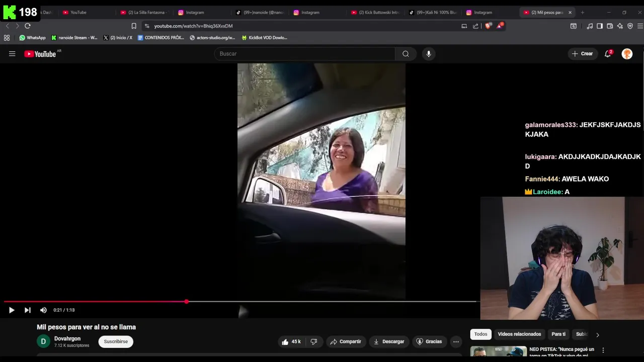Open the browser main menu
Viewport: 644px width, 362px height.
point(640,26)
